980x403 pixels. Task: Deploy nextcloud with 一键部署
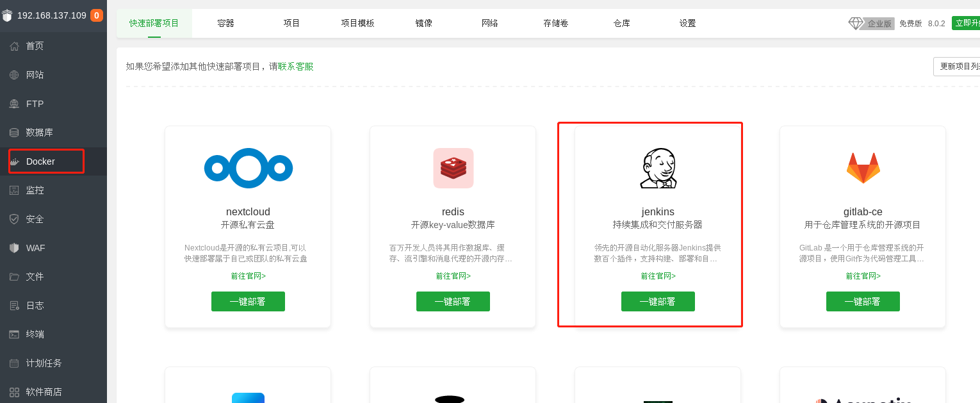248,302
